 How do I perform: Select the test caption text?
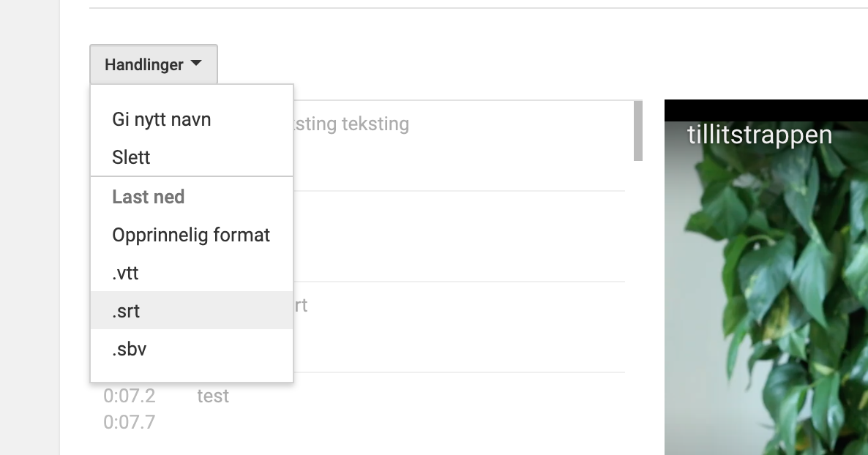(x=213, y=396)
